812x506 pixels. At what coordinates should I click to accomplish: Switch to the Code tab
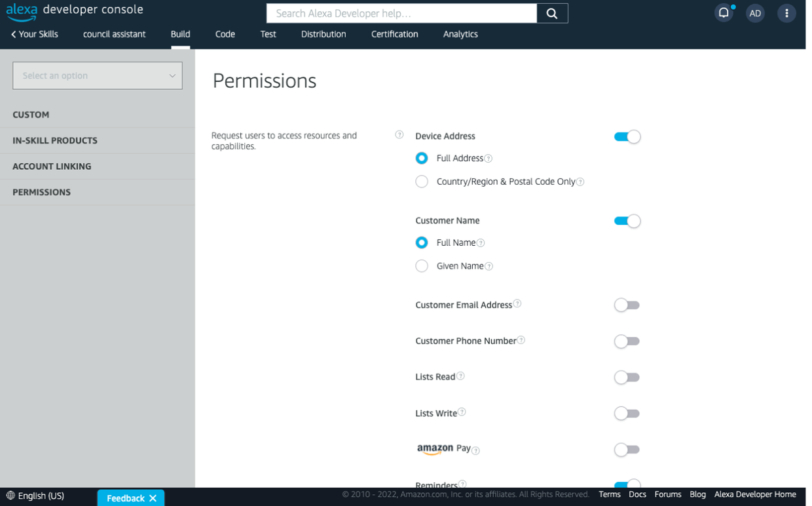(x=225, y=34)
